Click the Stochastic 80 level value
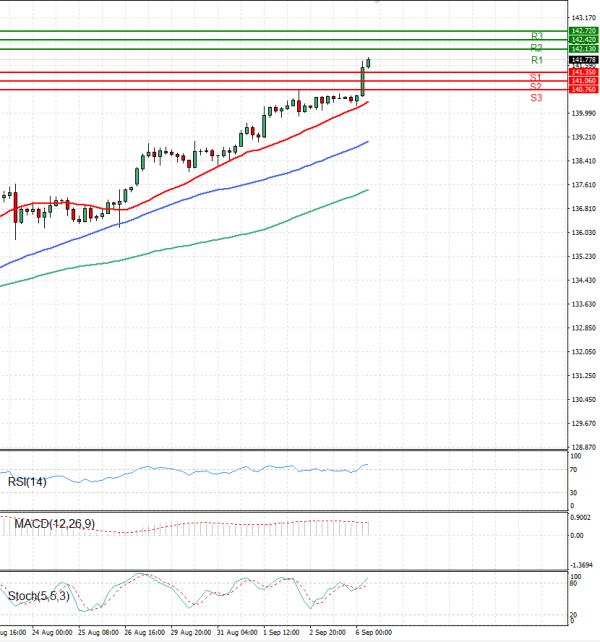The height and width of the screenshot is (642, 600). click(x=573, y=583)
